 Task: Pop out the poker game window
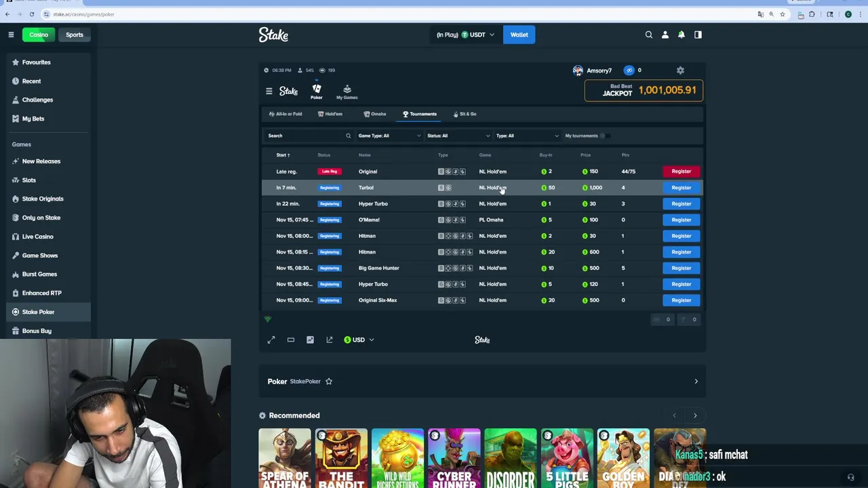click(x=330, y=340)
